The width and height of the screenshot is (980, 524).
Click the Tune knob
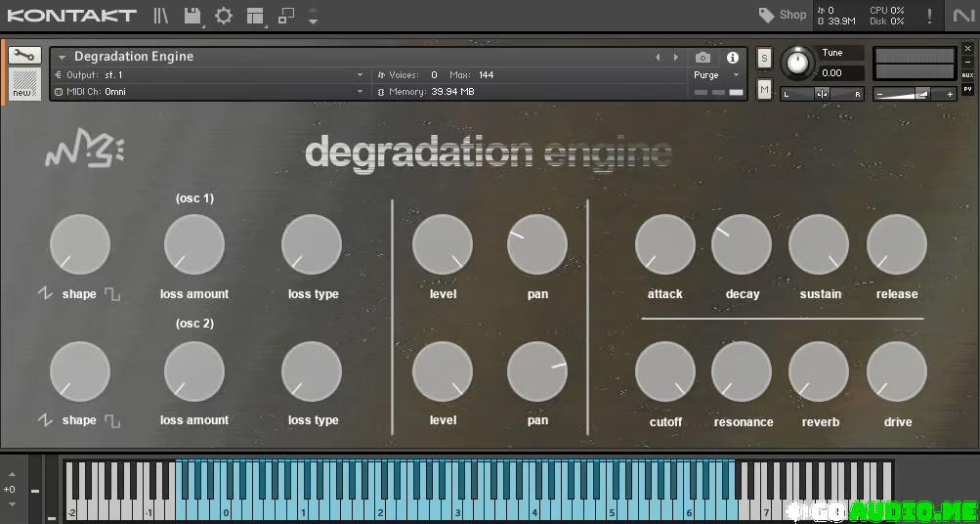(x=797, y=64)
